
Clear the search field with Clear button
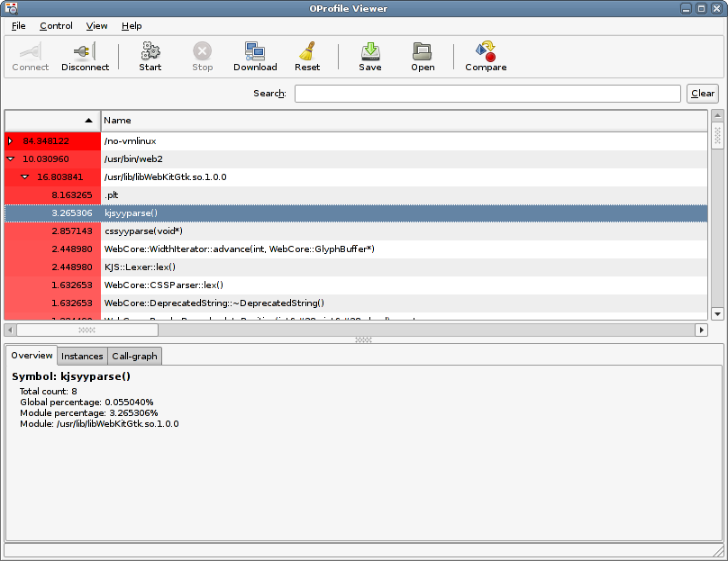click(x=702, y=94)
